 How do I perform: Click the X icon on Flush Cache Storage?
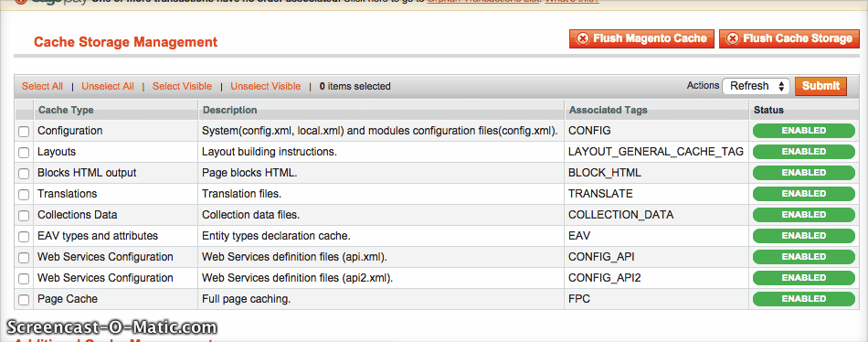pos(733,38)
